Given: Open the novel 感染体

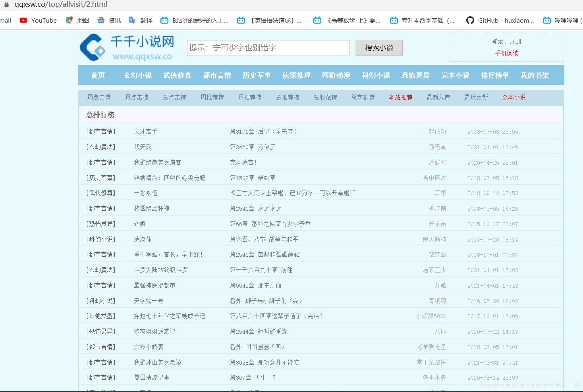Looking at the screenshot, I should tap(143, 239).
